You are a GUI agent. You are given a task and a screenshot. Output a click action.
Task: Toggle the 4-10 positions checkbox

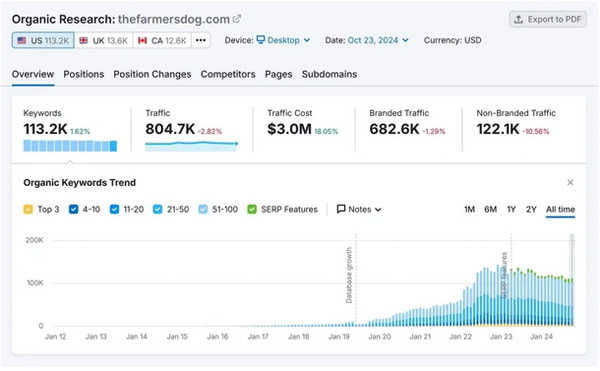coord(73,209)
